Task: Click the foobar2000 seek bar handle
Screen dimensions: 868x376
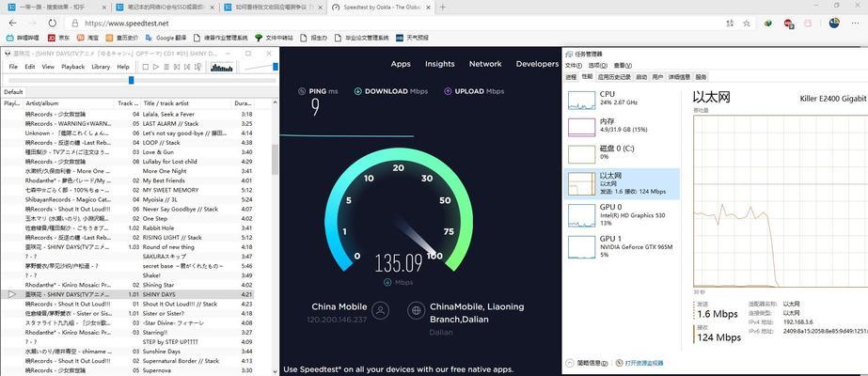Action: pyautogui.click(x=132, y=80)
